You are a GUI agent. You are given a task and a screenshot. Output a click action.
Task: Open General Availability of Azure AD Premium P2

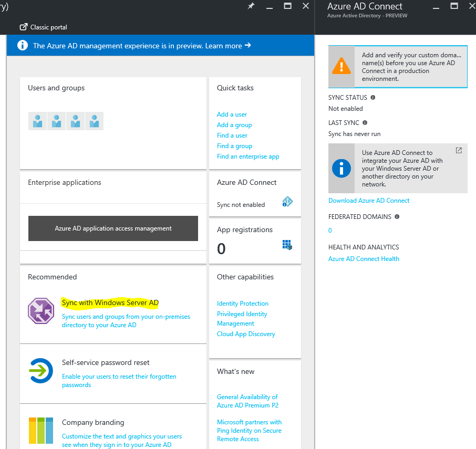(x=247, y=401)
